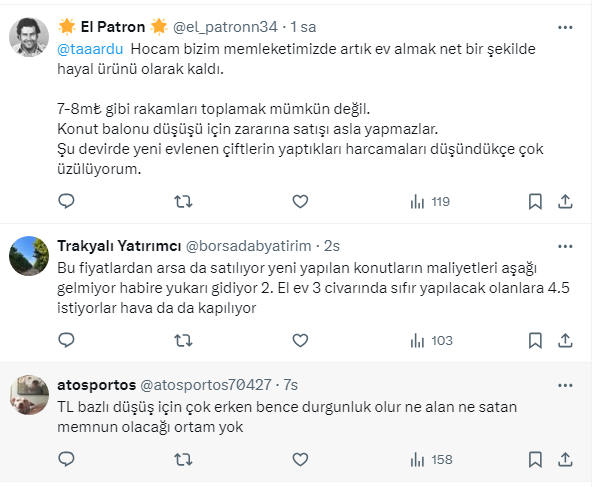Share El Patron's tweet
Screen dimensions: 607x487
(x=566, y=202)
